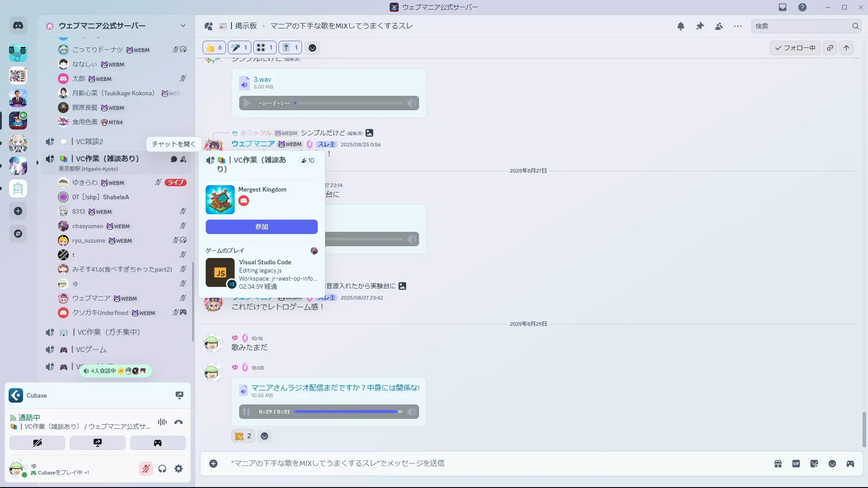Screen dimensions: 868x488
Task: Turn on camera in voice panel
Action: (x=38, y=443)
